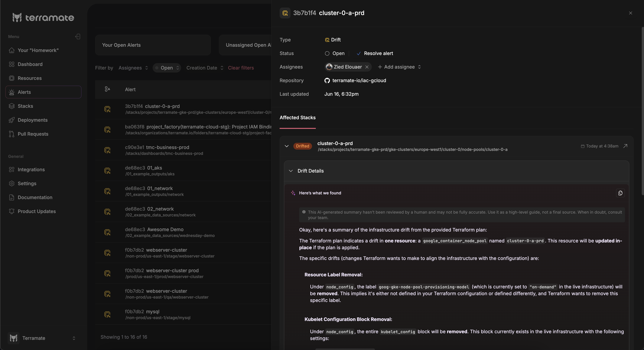Click the 3b7b1f4 alert ID in panel header
The image size is (644, 350).
(304, 13)
